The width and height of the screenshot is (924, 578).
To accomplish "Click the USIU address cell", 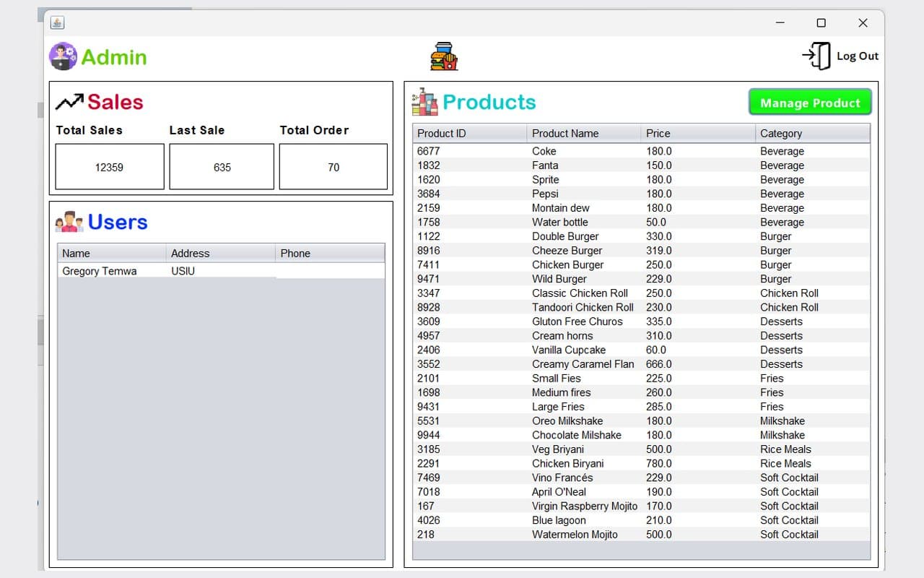I will coord(183,271).
